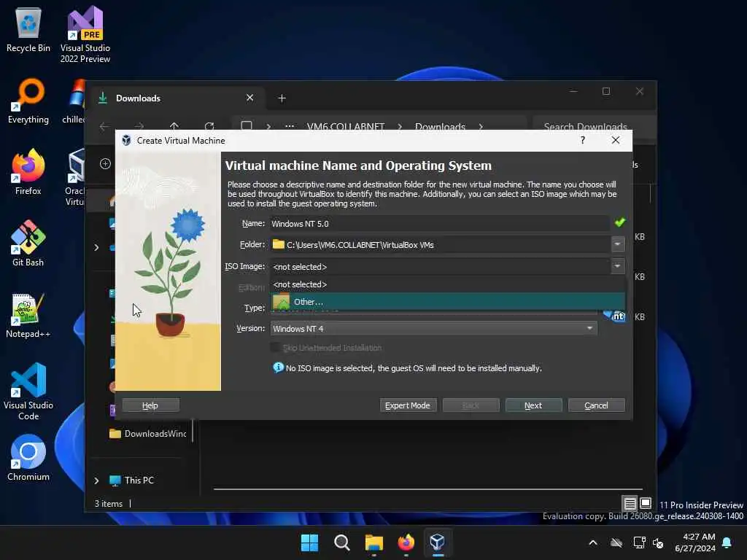Add a new File Explorer tab

coord(282,98)
